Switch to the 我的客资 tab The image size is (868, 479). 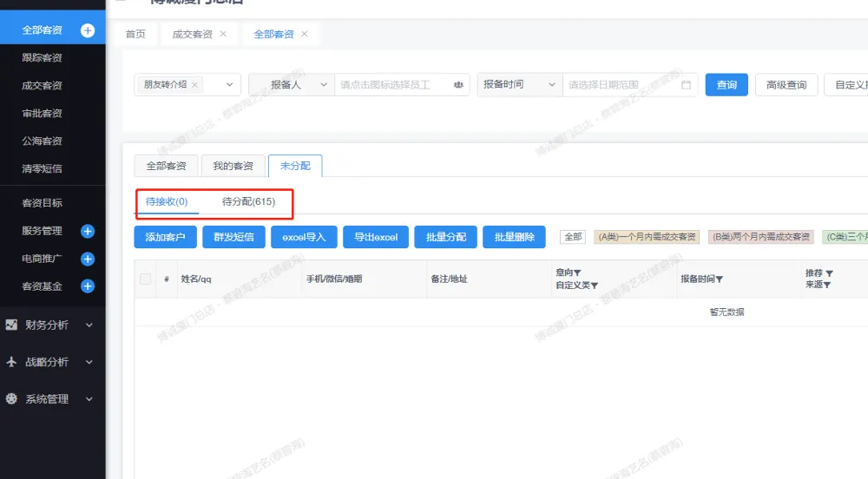[233, 166]
